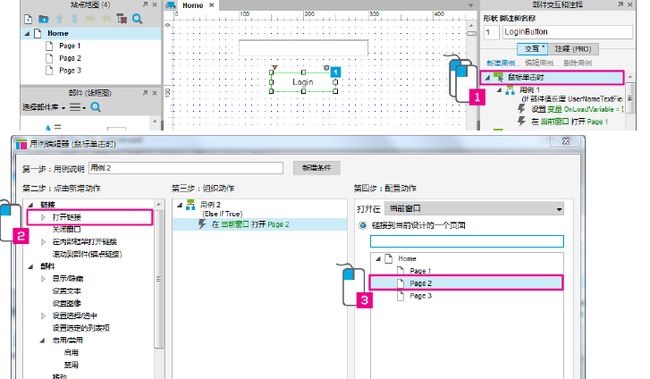650x379 pixels.
Task: Select the Scroll to Widget action
Action: 87,254
